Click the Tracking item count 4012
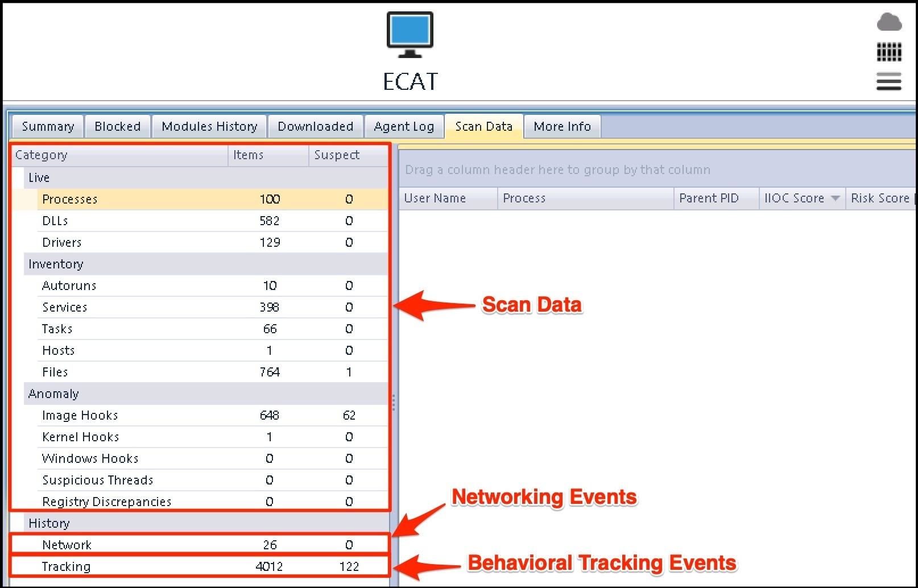Image resolution: width=918 pixels, height=588 pixels. click(269, 566)
